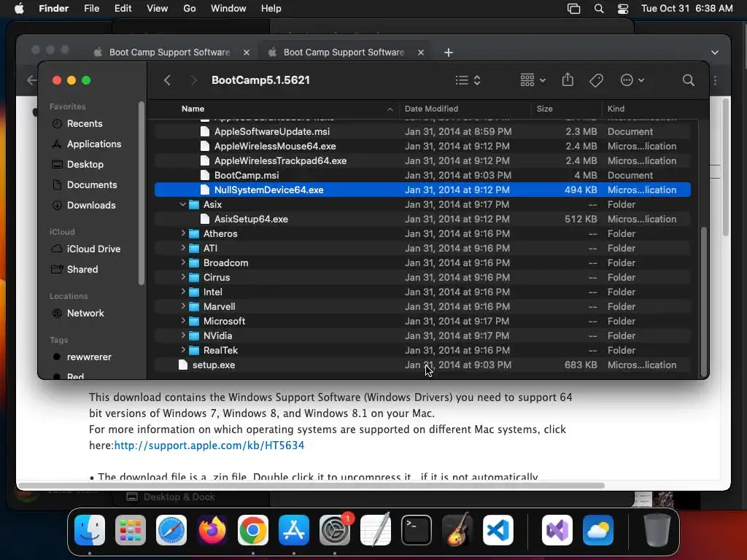Launch Firefox from the Dock
Screen dimensions: 747x560
[x=212, y=530]
